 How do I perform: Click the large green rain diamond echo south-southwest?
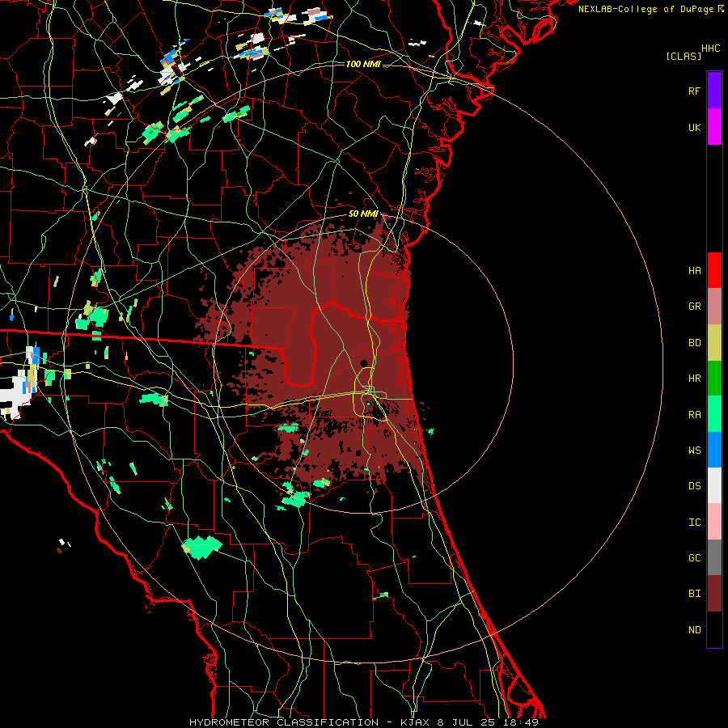(202, 547)
